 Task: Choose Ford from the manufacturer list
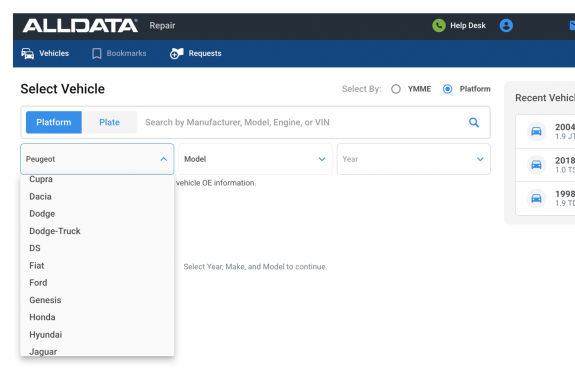pyautogui.click(x=97, y=283)
